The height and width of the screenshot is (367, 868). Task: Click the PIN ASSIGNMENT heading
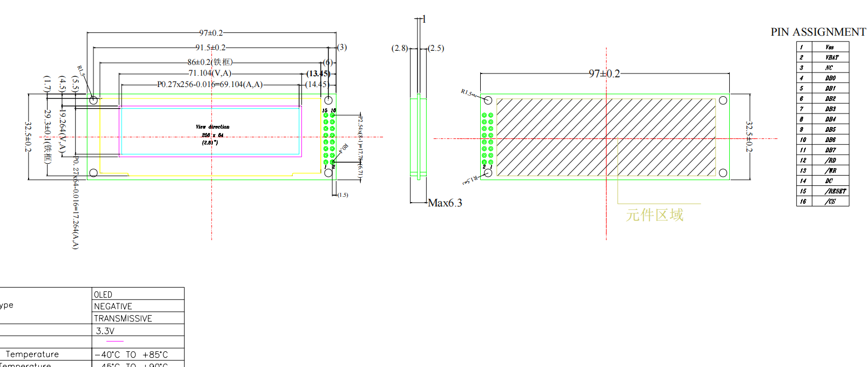coord(818,32)
